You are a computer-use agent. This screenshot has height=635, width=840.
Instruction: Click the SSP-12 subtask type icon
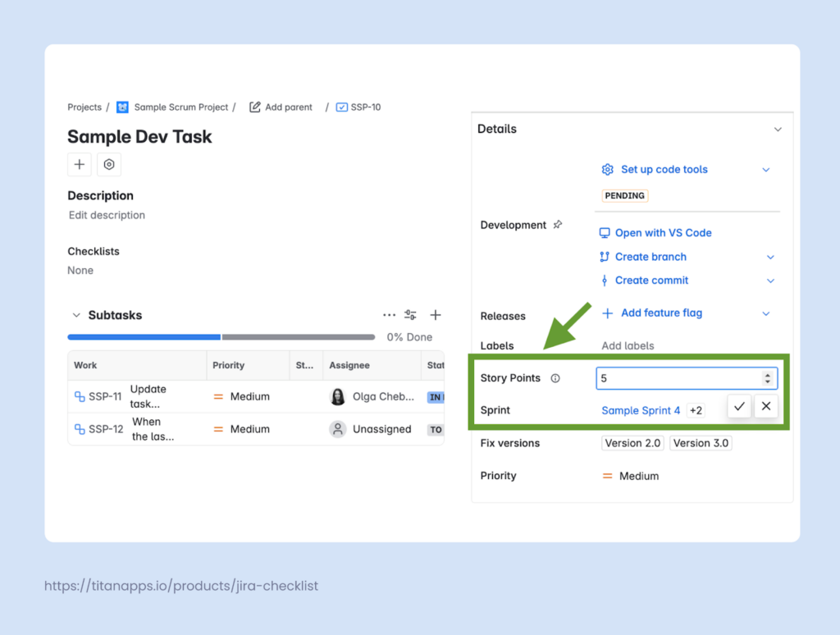pyautogui.click(x=80, y=429)
